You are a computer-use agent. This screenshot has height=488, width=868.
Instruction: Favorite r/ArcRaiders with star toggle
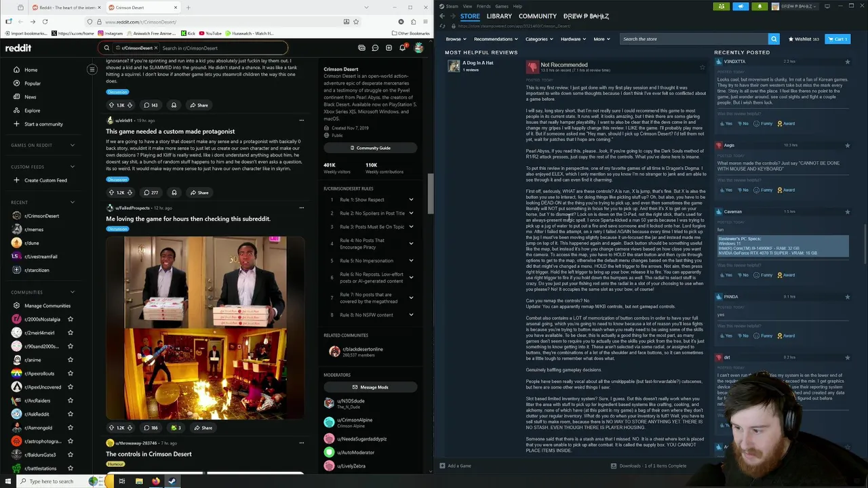click(x=70, y=401)
